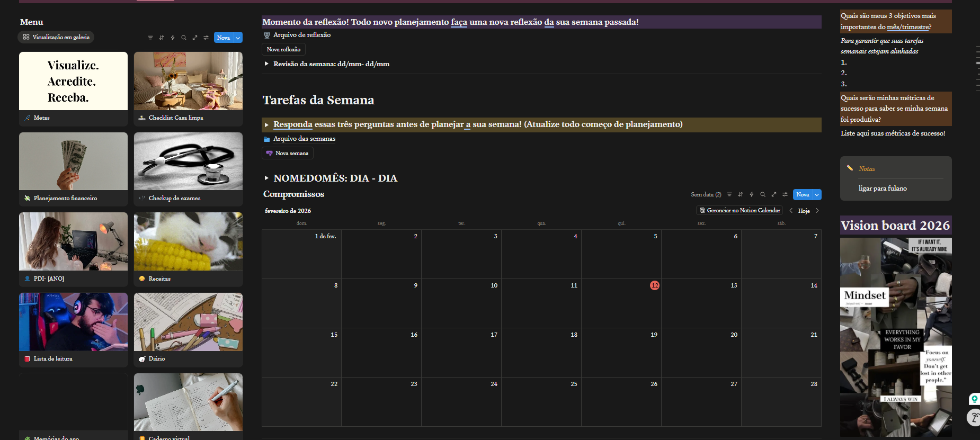Open the Compromissos calendar in full page
The image size is (980, 440).
point(774,194)
